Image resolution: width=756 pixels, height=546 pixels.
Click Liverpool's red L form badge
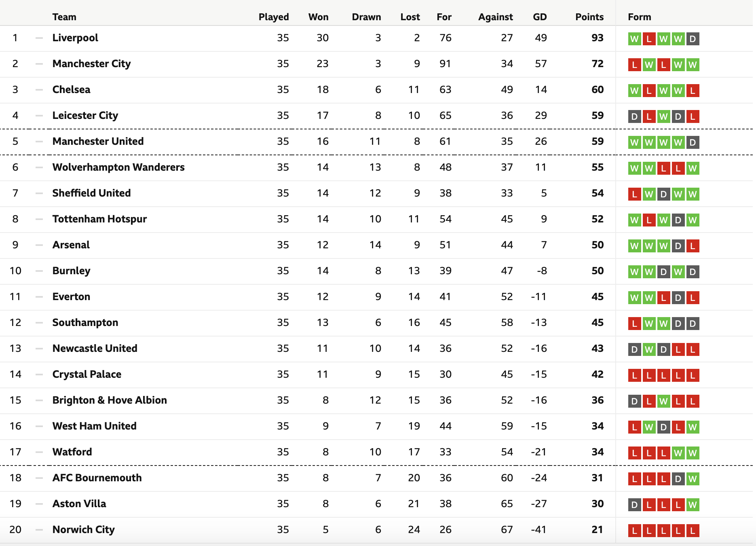[x=649, y=39]
